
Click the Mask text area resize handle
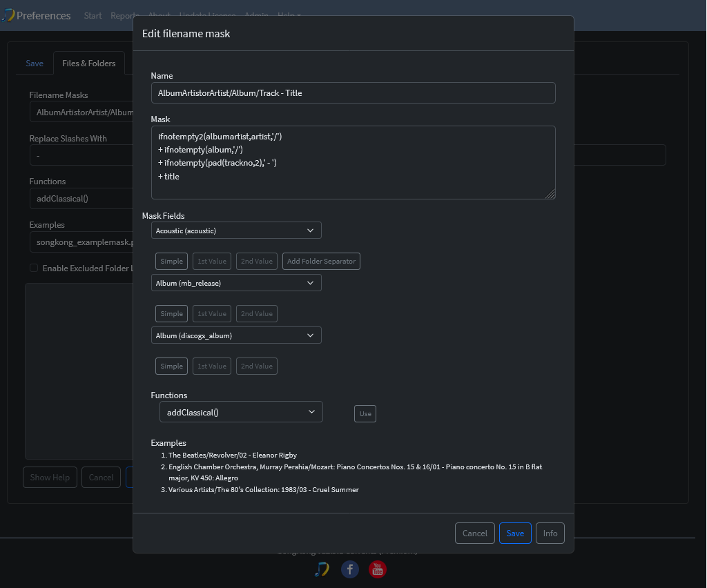[x=550, y=194]
